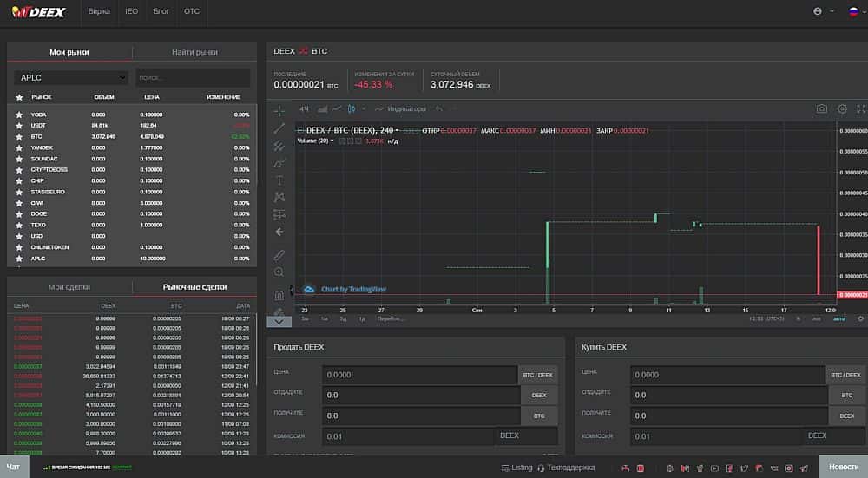Toggle favorite star for YODA market

pyautogui.click(x=18, y=115)
